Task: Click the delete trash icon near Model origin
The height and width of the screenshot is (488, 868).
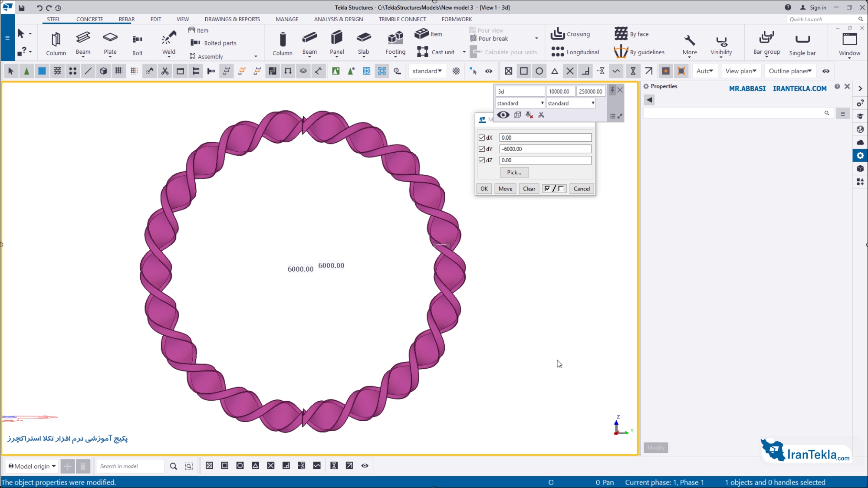Action: (83, 466)
